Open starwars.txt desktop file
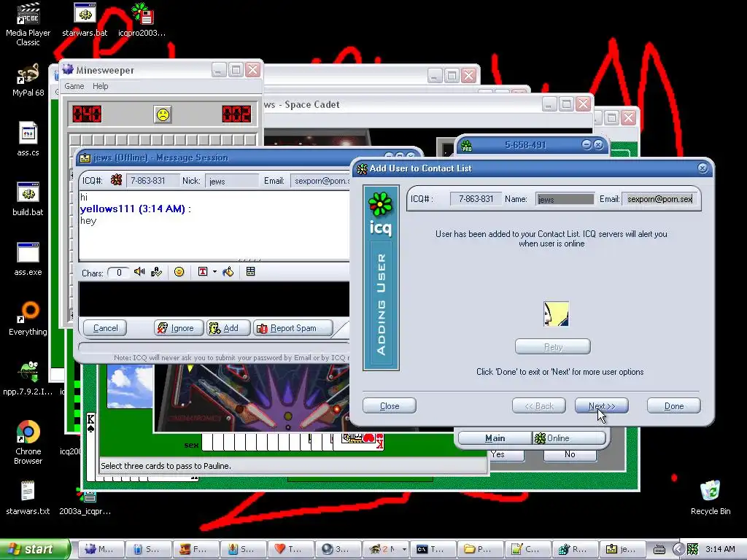The image size is (747, 560). click(28, 498)
